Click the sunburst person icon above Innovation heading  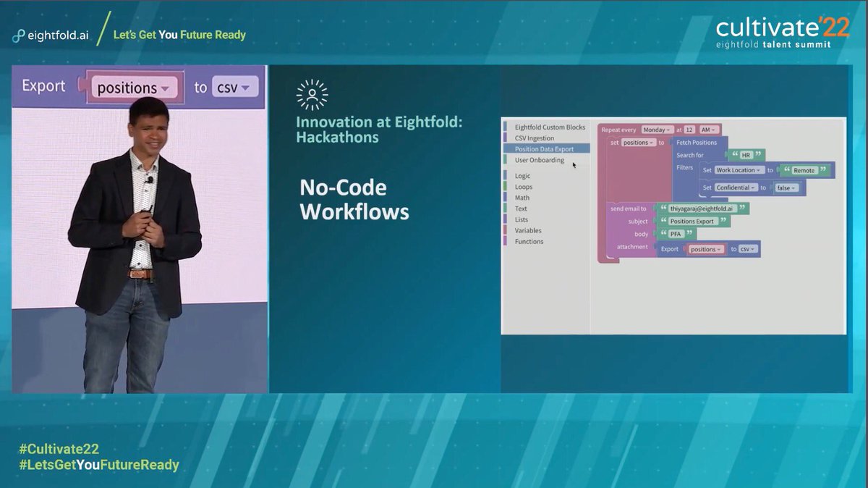click(x=312, y=95)
